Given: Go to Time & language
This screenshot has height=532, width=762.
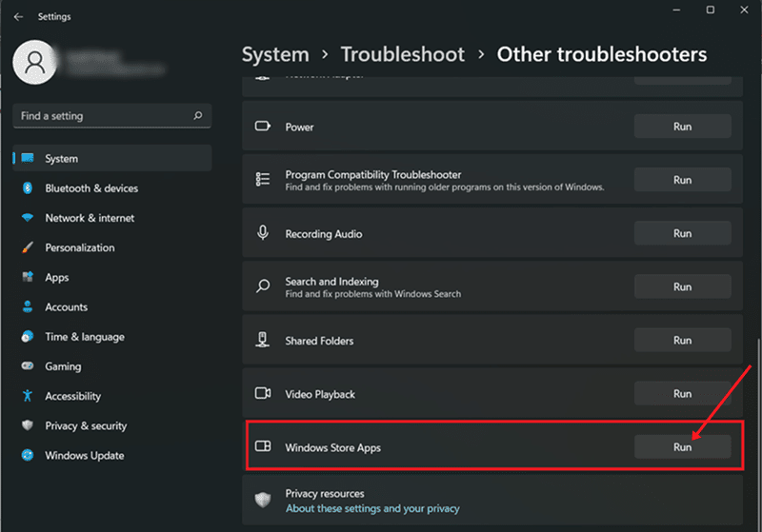Looking at the screenshot, I should (x=84, y=337).
